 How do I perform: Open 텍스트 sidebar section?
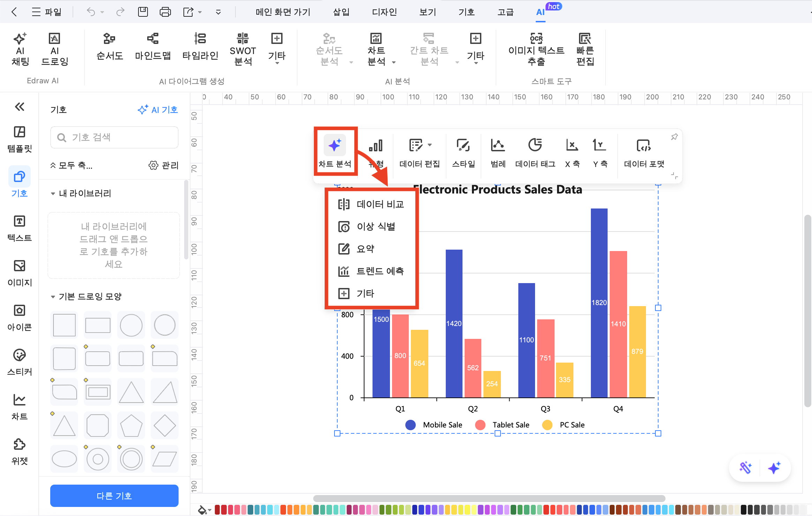(20, 228)
